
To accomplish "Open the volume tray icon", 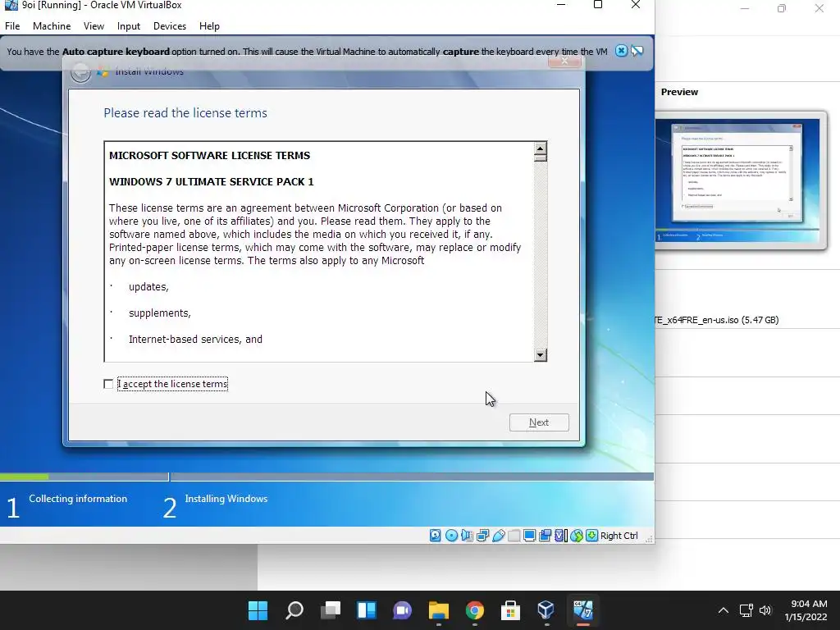I will click(765, 610).
